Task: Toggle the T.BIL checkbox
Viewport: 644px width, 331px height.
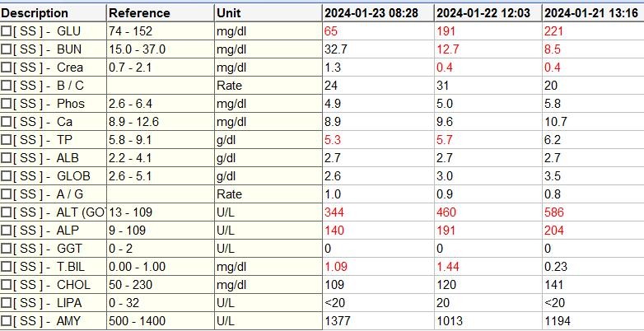Action: coord(6,267)
